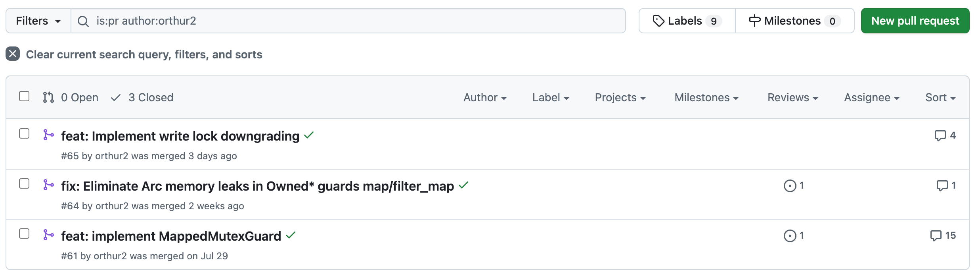Click the New pull request button
This screenshot has height=274, width=980.
click(x=915, y=21)
